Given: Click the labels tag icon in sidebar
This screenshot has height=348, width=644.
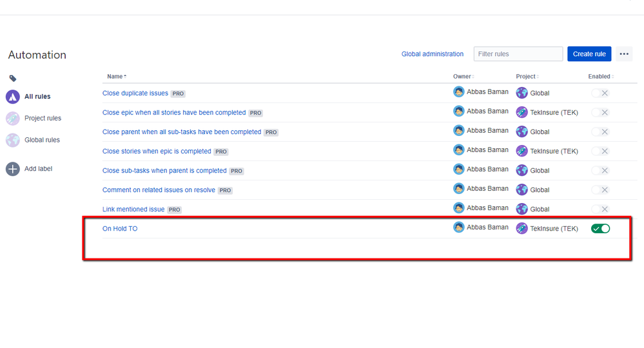Looking at the screenshot, I should pyautogui.click(x=13, y=78).
